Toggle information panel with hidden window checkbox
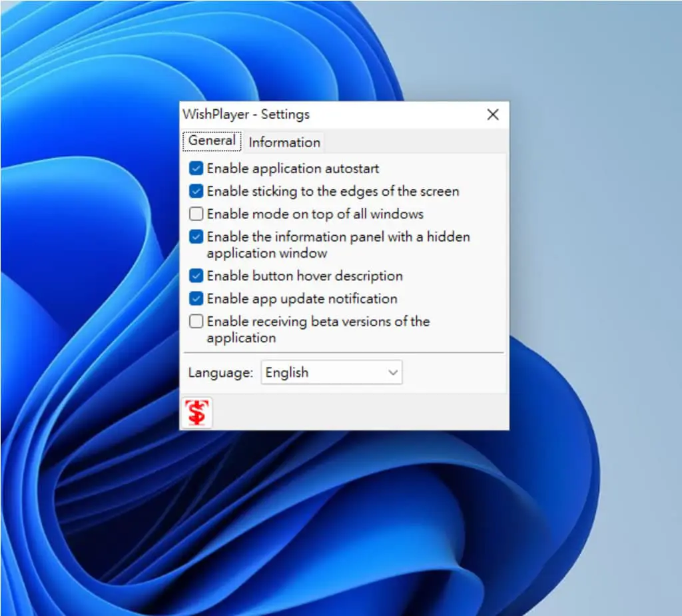Viewport: 682px width, 616px height. (x=196, y=236)
